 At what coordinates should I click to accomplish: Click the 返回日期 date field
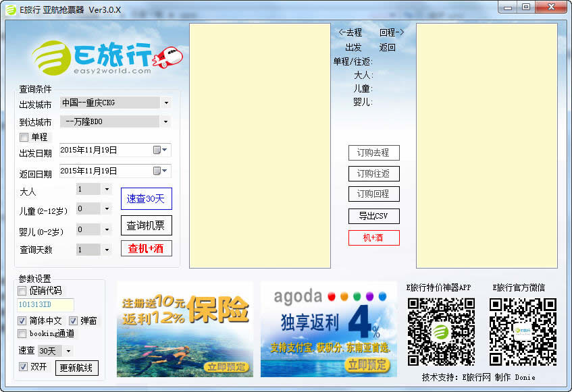point(115,171)
